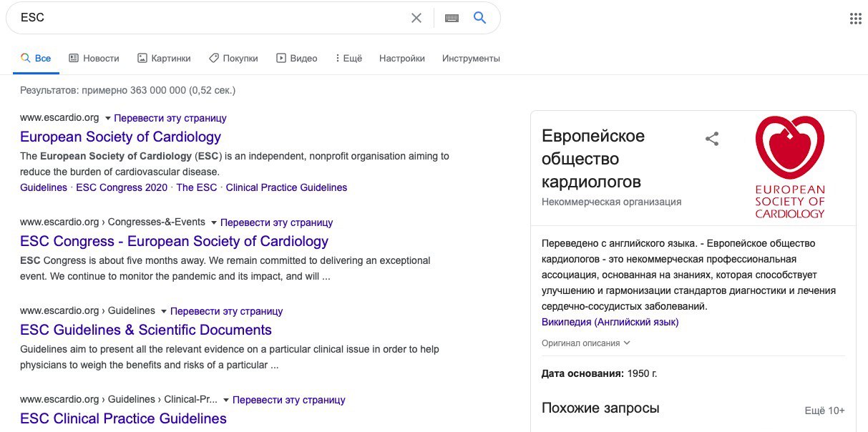
Task: Open the Guidelines sitelink
Action: [44, 187]
